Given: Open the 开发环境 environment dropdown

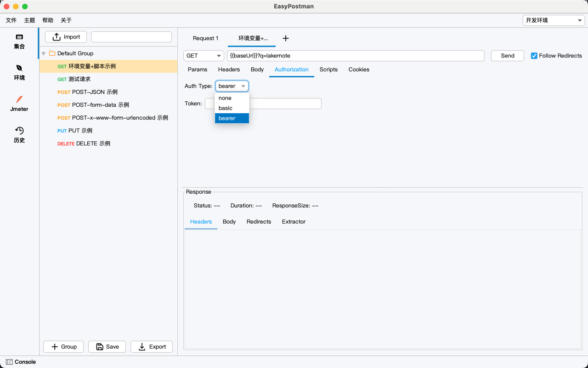Looking at the screenshot, I should pyautogui.click(x=554, y=20).
